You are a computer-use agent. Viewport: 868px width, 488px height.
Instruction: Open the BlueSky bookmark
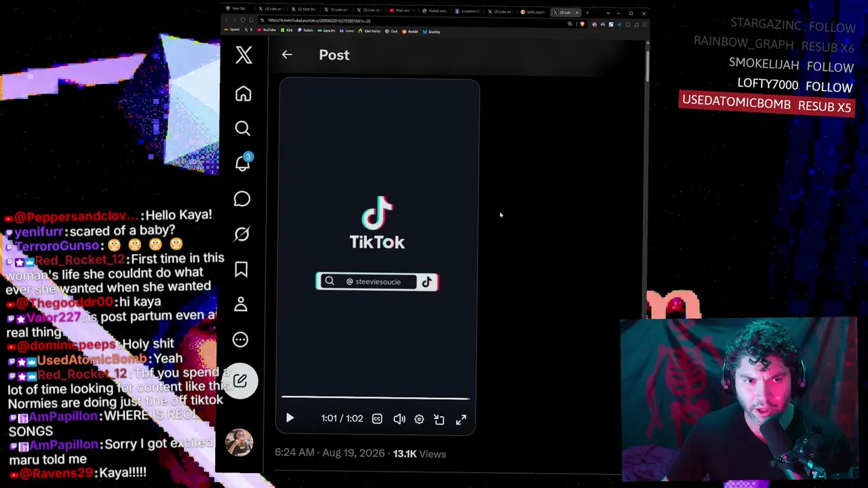[432, 32]
